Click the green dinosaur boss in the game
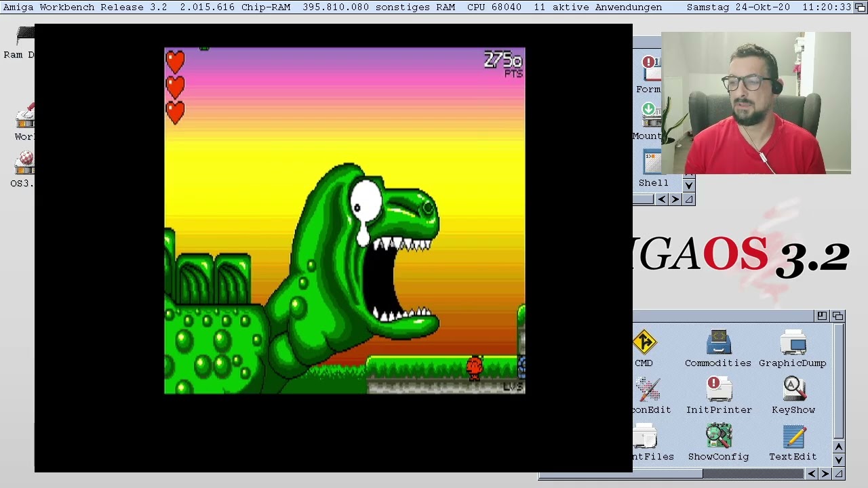 click(353, 271)
